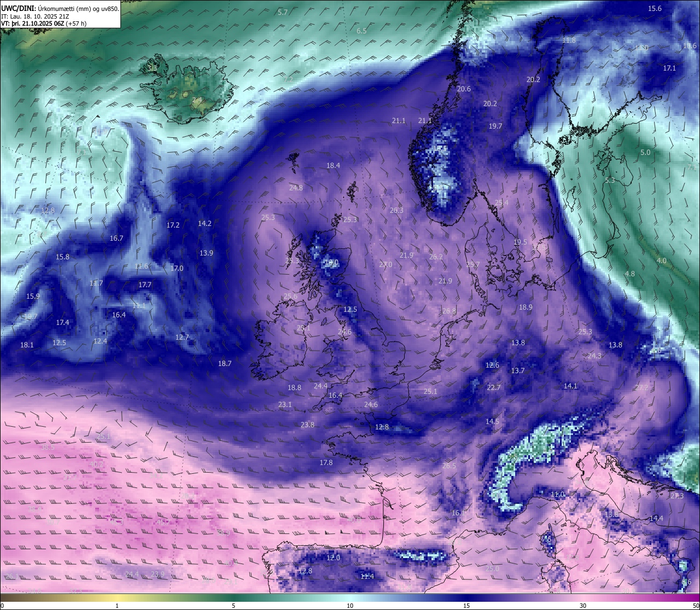This screenshot has width=700, height=610.
Task: Click the 26.3 value in the North Sea
Action: click(x=396, y=210)
